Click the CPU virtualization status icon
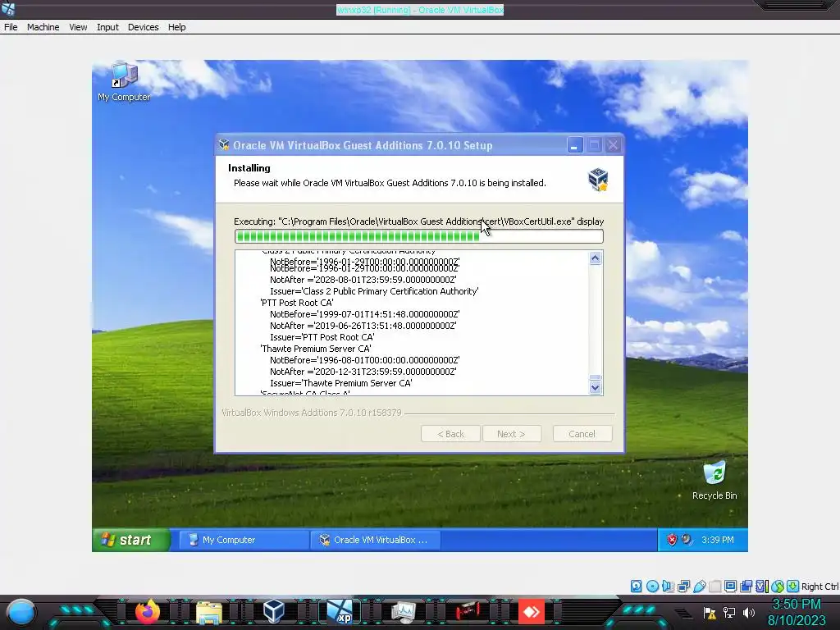This screenshot has height=630, width=840. (x=762, y=586)
